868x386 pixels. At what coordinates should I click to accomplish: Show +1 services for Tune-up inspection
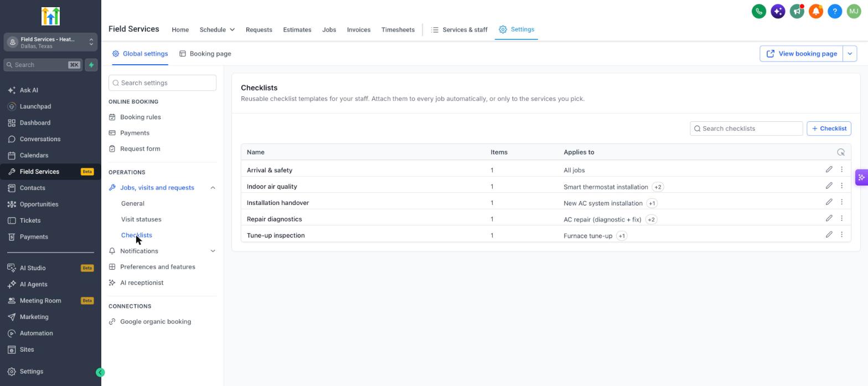click(x=622, y=236)
